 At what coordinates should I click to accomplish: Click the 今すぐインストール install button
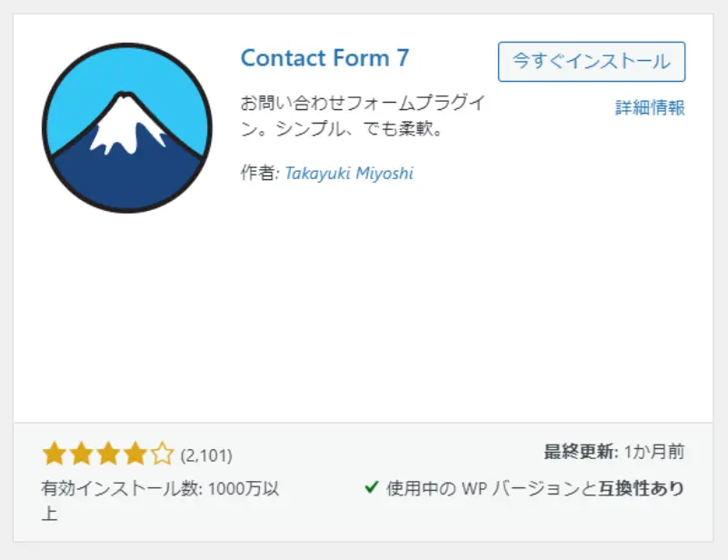[x=592, y=62]
